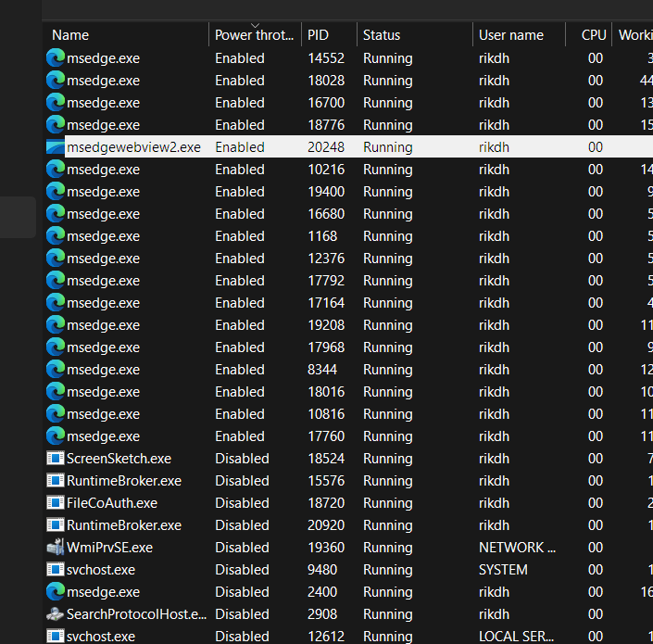The width and height of the screenshot is (653, 644).
Task: Select the SearchProtocolHost.e... process name
Action: coord(136,614)
